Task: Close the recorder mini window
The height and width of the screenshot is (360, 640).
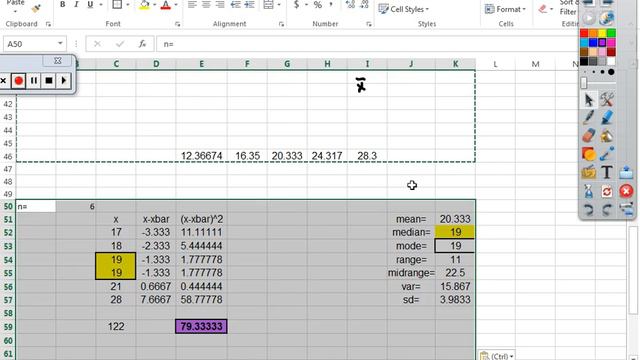Action: coord(58,61)
